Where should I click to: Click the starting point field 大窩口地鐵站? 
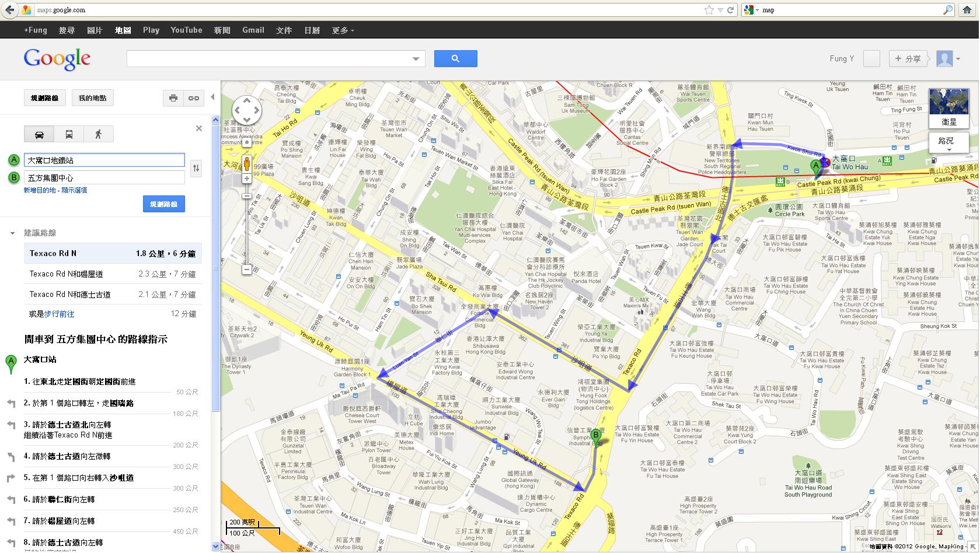(x=104, y=160)
